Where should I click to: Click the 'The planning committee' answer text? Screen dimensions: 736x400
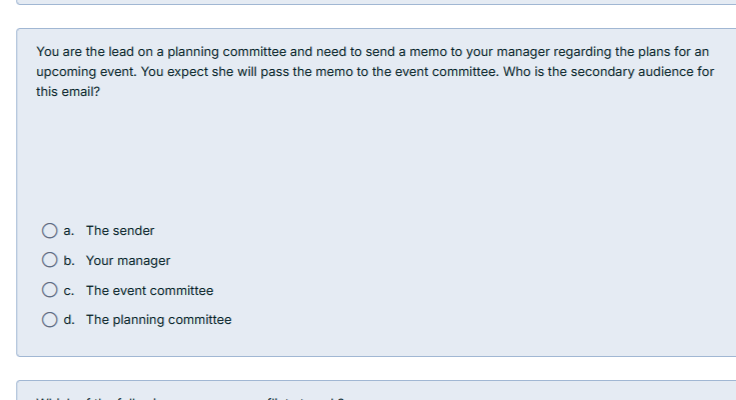point(158,320)
